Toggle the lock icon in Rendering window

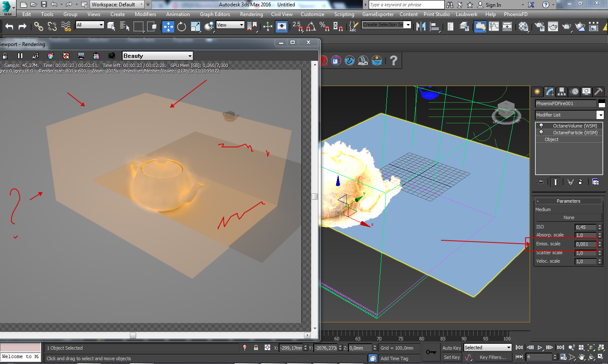[5, 56]
